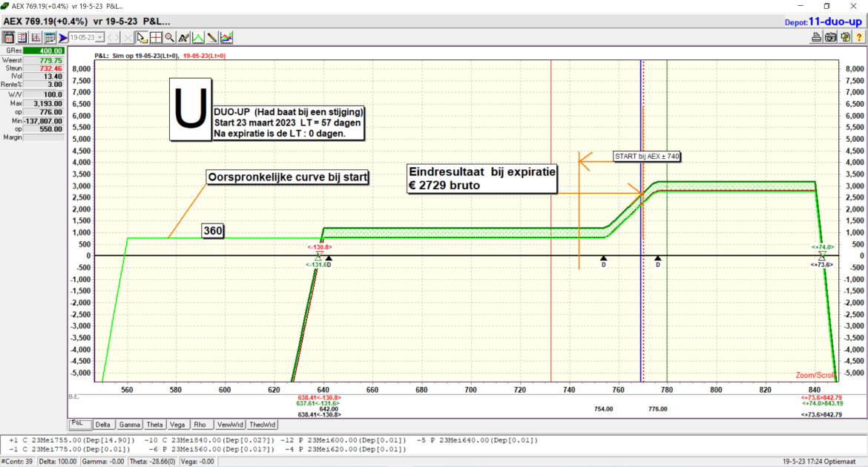The width and height of the screenshot is (868, 467).
Task: Select the magnifier zoom tool
Action: [x=169, y=38]
